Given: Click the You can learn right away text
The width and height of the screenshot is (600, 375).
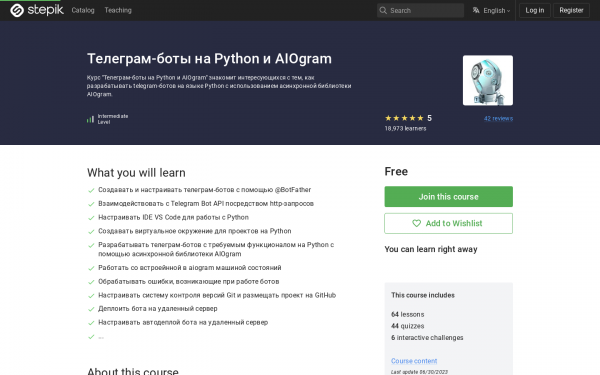Looking at the screenshot, I should (431, 249).
